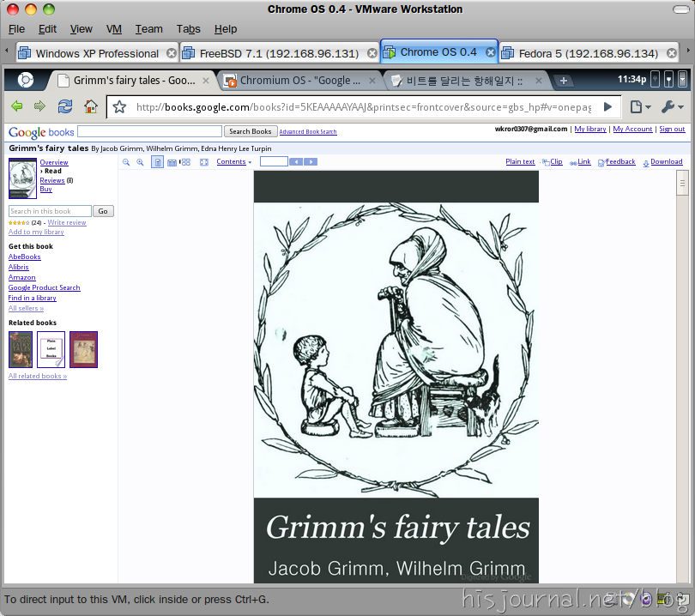695x616 pixels.
Task: Switch to Chromium OS browser tab
Action: [299, 81]
